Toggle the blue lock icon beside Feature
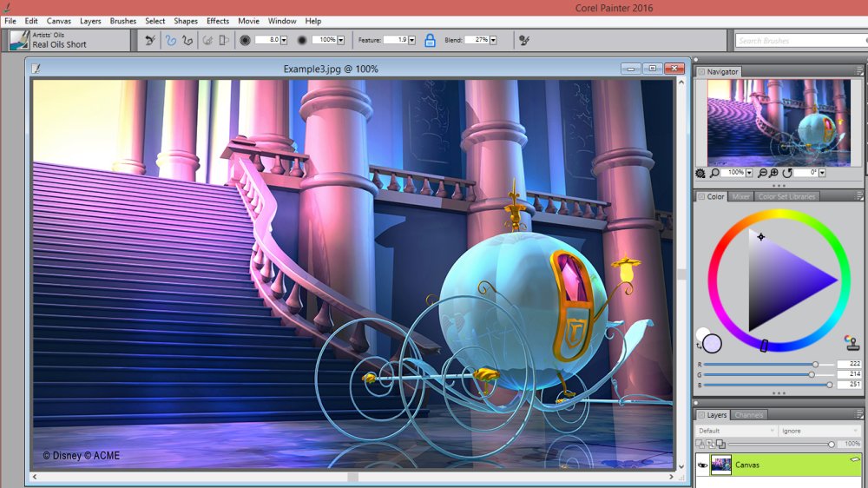 pos(431,40)
